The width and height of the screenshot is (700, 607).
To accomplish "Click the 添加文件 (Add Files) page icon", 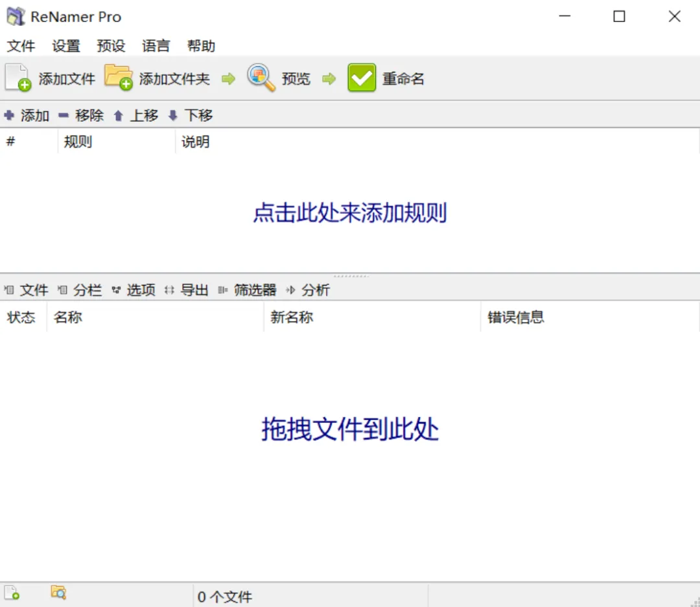I will point(18,78).
